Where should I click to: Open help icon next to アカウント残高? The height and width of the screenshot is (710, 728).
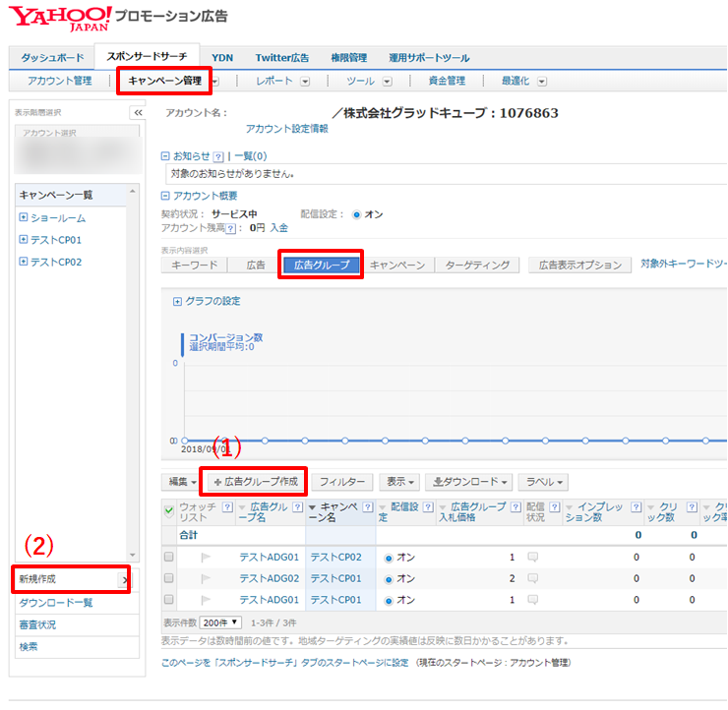pos(231,228)
